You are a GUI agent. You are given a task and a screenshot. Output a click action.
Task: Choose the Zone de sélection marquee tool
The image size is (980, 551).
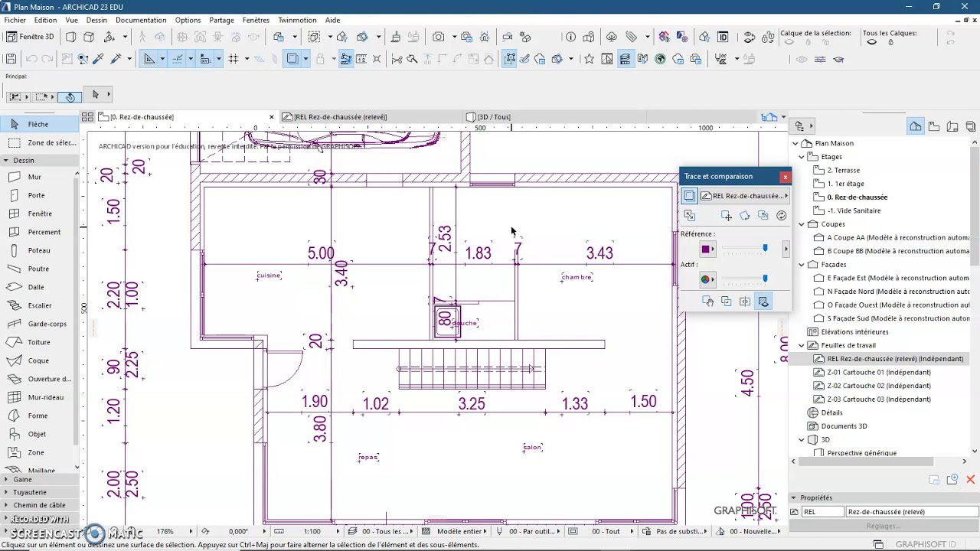pos(51,142)
